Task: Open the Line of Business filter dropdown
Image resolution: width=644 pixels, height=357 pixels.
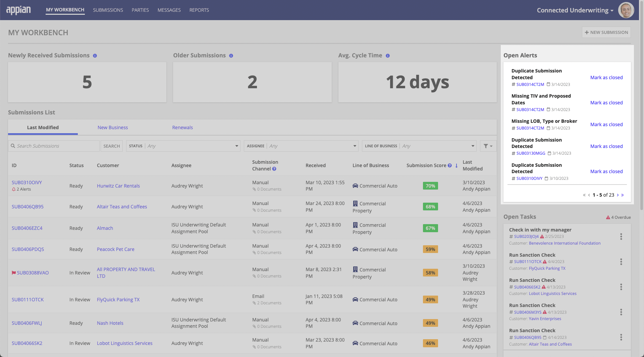Action: coord(419,146)
